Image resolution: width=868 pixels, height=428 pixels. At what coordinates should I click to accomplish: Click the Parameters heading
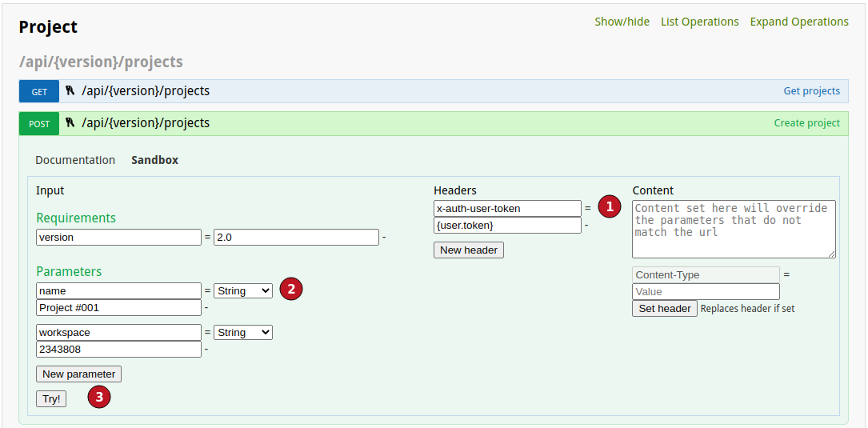(69, 271)
